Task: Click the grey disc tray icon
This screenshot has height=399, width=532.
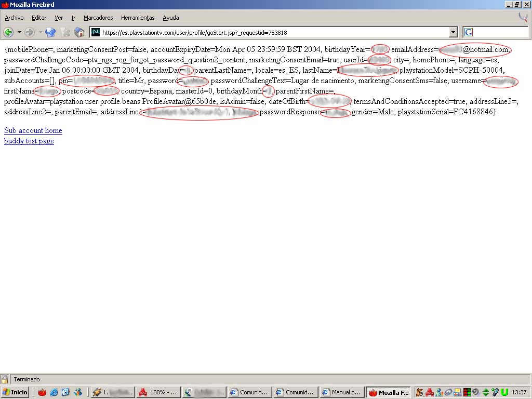Action: [448, 393]
